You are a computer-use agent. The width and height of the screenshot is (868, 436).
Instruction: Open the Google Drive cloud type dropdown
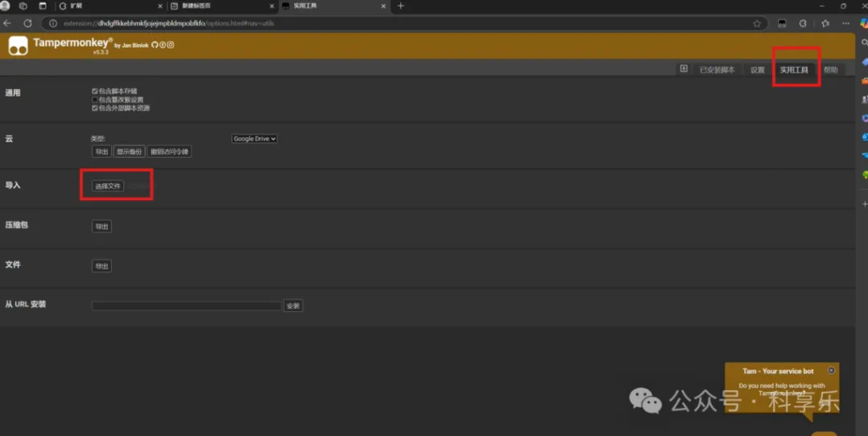254,138
